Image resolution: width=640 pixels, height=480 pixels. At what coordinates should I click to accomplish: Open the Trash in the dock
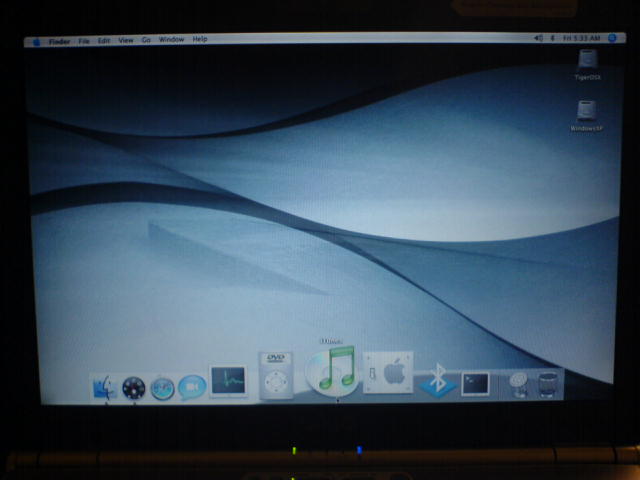click(x=548, y=385)
